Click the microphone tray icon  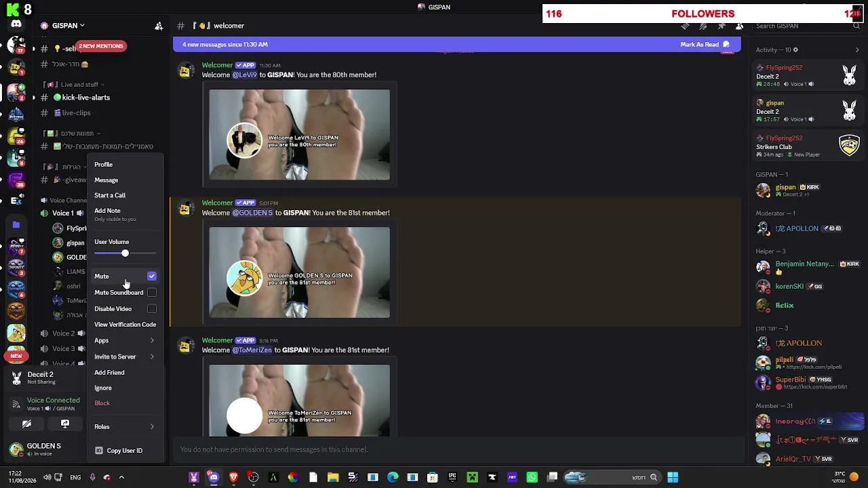click(x=92, y=477)
